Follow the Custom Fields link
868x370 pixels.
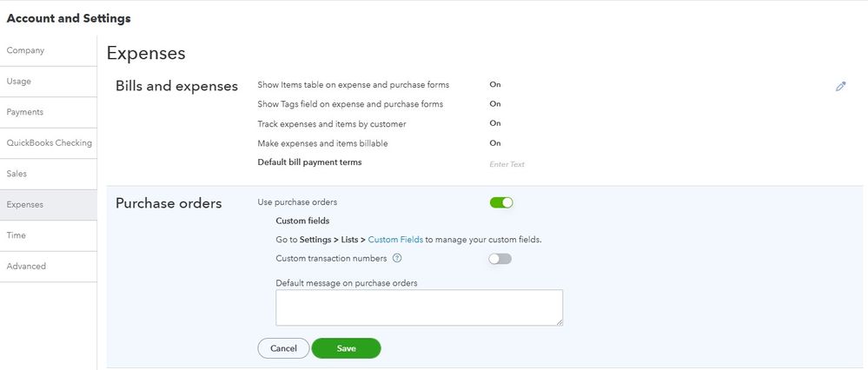coord(395,239)
